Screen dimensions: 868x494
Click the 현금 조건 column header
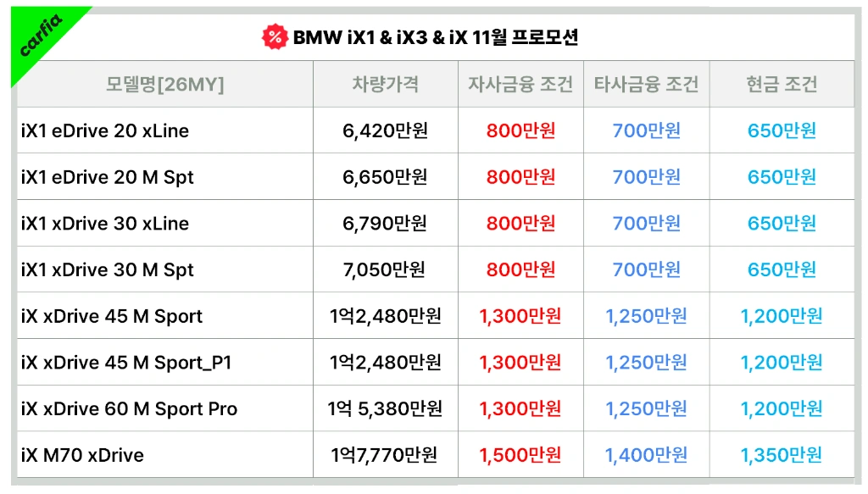(x=782, y=84)
